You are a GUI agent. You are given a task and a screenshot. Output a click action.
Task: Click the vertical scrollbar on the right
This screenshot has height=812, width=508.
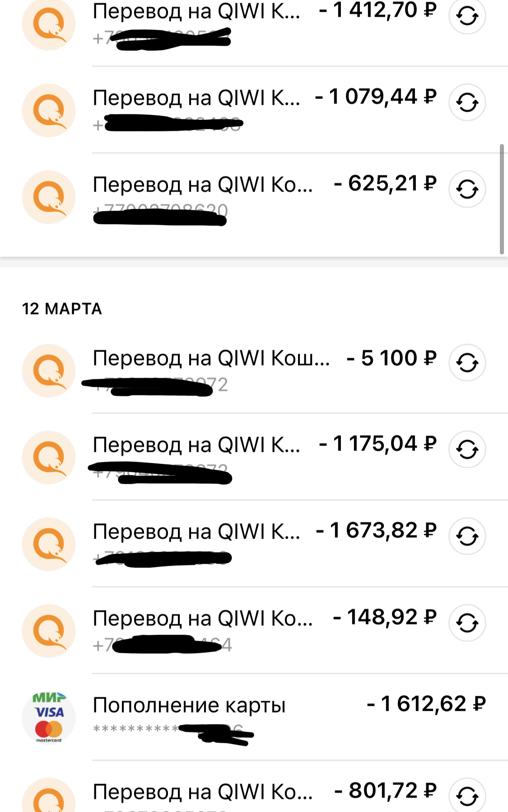pyautogui.click(x=502, y=199)
